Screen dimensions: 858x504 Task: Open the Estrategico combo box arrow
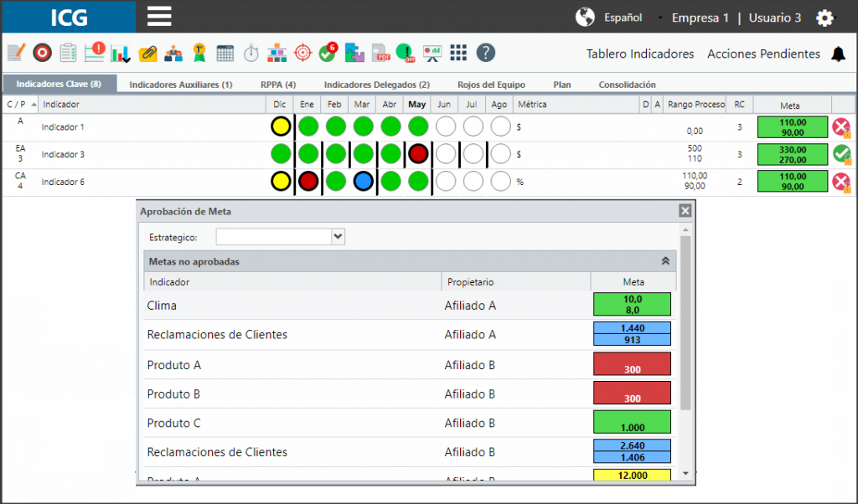pos(339,237)
